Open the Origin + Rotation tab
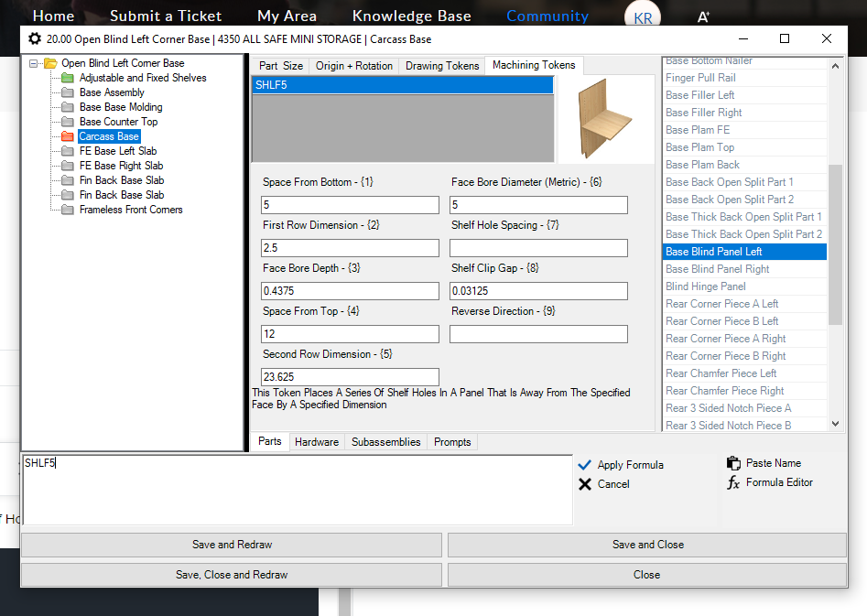 click(354, 66)
